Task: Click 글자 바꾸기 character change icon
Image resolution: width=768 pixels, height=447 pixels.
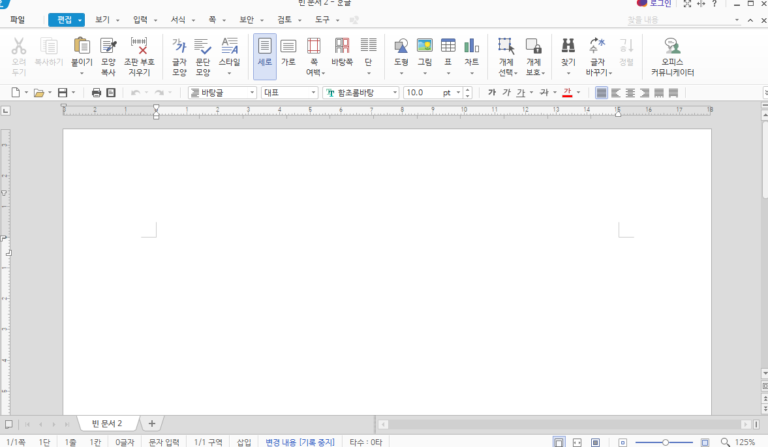Action: point(597,46)
